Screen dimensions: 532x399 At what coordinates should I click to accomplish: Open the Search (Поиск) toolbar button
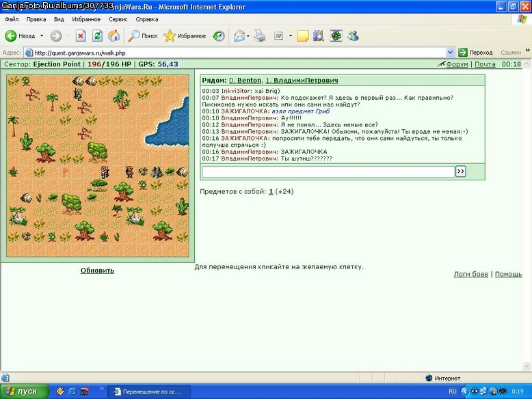tap(142, 36)
